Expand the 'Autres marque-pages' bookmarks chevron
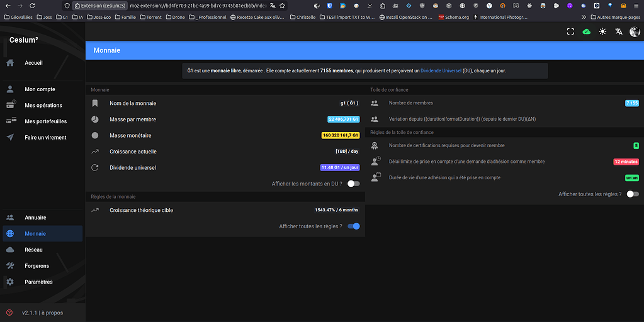The height and width of the screenshot is (322, 644). (584, 17)
